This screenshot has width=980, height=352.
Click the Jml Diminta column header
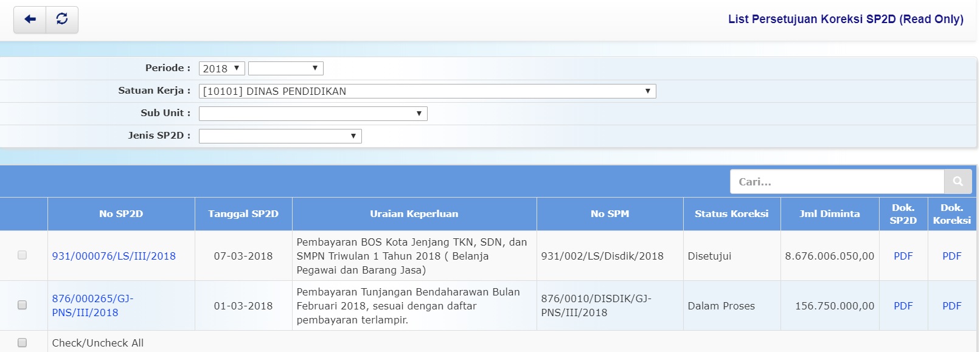click(x=830, y=214)
